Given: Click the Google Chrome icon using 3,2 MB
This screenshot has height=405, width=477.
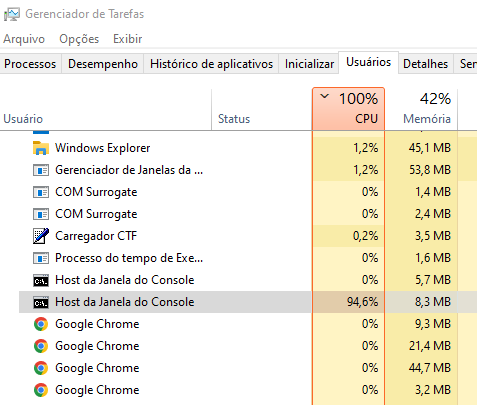Looking at the screenshot, I should click(x=41, y=390).
